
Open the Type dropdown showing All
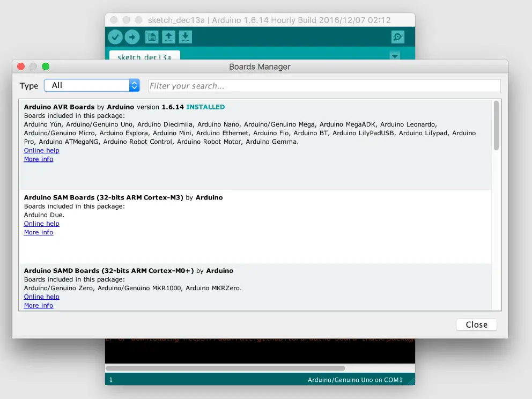pos(92,85)
